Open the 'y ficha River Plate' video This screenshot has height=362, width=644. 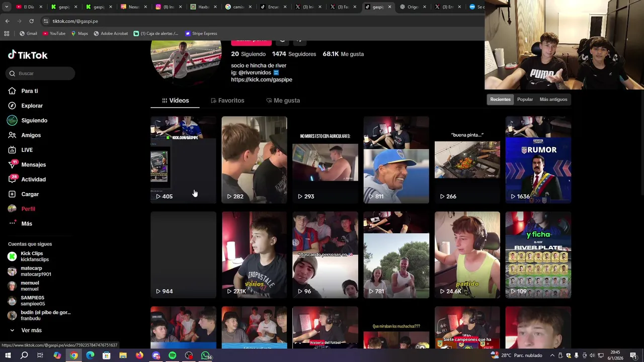(538, 255)
